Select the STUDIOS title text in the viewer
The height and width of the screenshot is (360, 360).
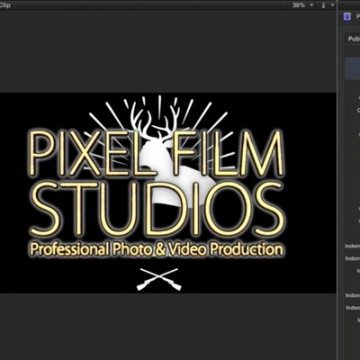pos(157,208)
